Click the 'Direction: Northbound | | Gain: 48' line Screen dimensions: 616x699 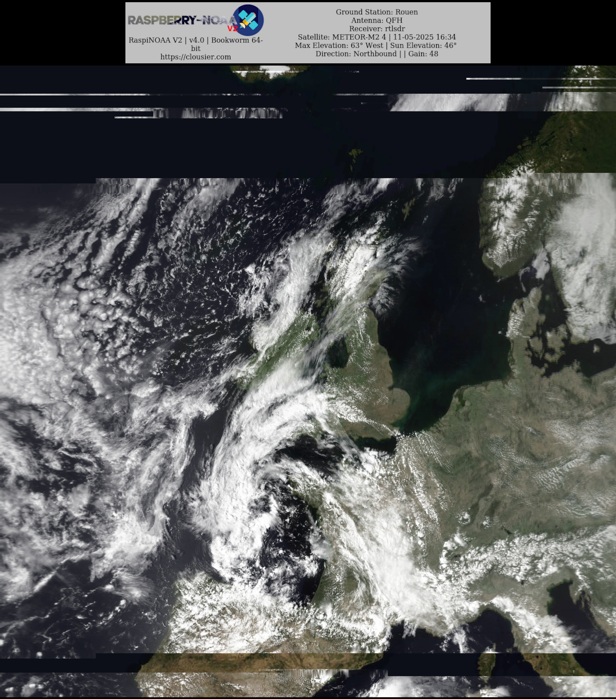pyautogui.click(x=377, y=54)
